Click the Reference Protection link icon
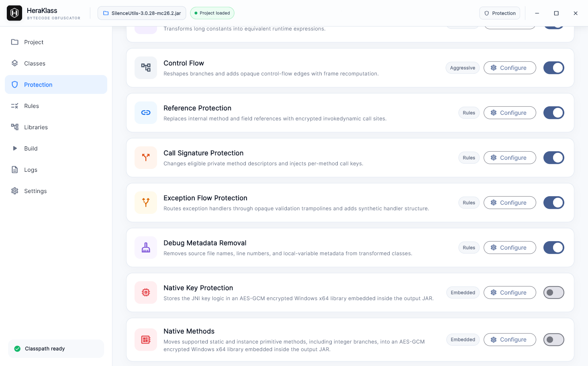This screenshot has height=366, width=588. (146, 113)
